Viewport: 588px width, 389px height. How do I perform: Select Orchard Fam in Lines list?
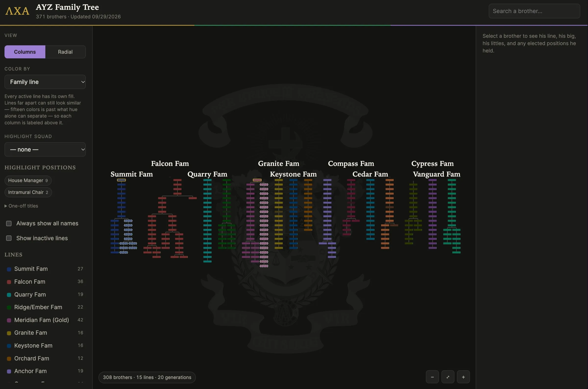coord(45,358)
